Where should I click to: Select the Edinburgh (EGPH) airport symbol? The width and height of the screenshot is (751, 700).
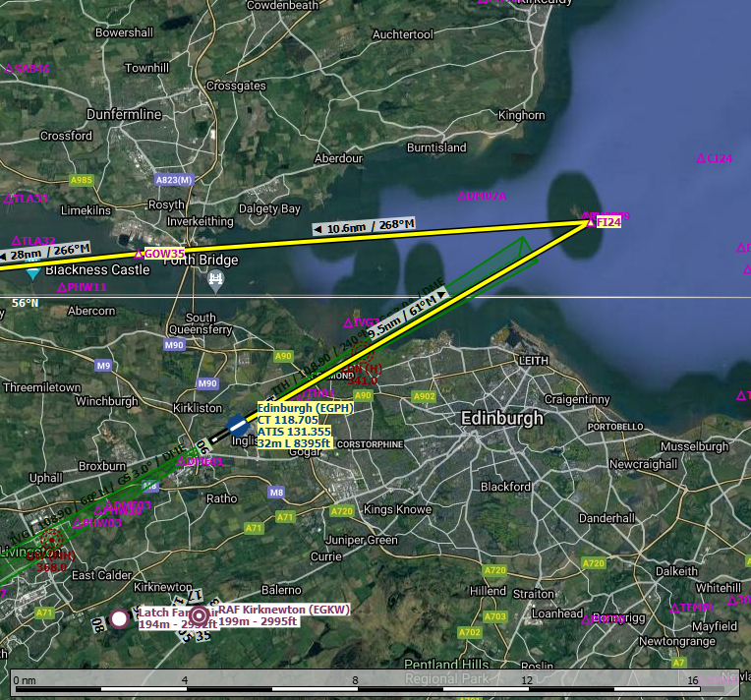coord(238,426)
